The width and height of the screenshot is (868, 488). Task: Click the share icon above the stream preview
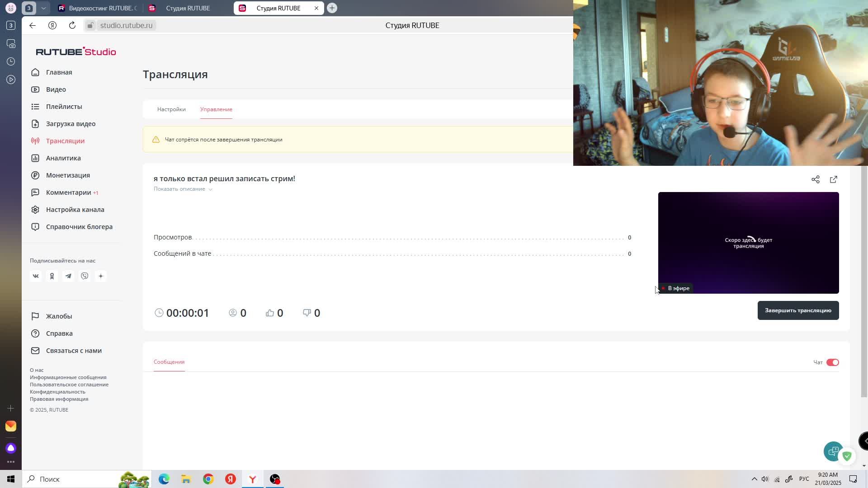[x=815, y=179]
